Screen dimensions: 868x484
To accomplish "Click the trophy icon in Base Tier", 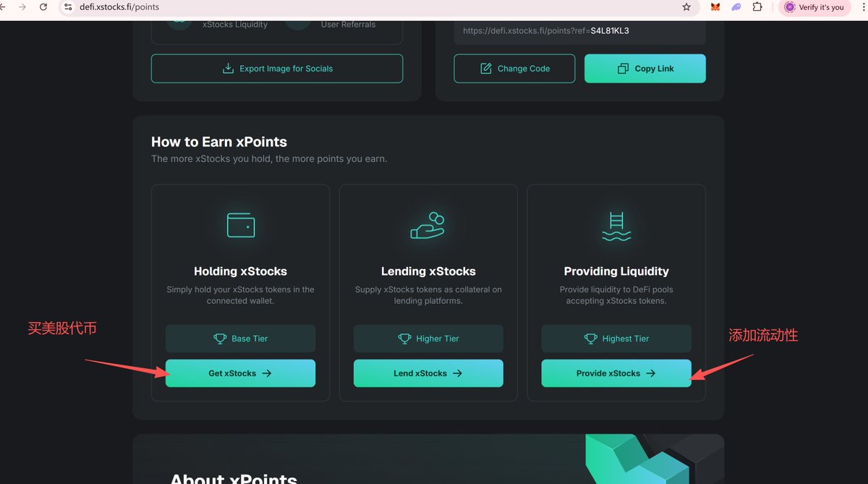I will pyautogui.click(x=220, y=339).
